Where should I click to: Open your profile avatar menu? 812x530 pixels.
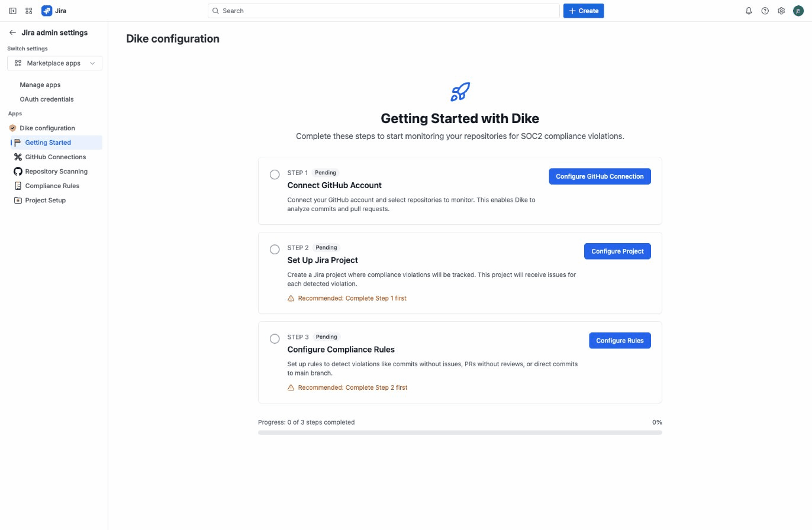pyautogui.click(x=798, y=11)
